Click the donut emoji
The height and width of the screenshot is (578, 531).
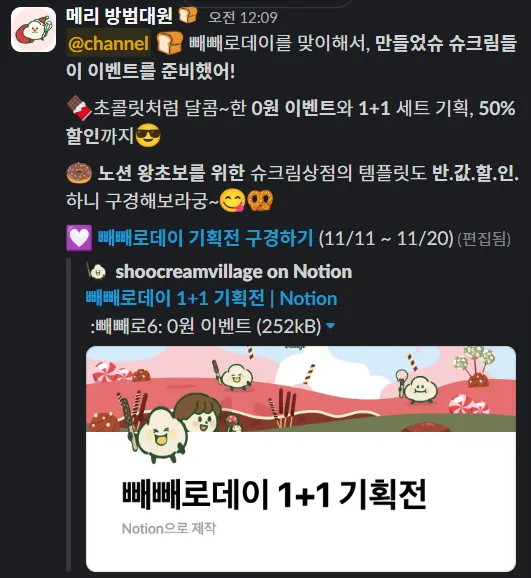tap(79, 173)
